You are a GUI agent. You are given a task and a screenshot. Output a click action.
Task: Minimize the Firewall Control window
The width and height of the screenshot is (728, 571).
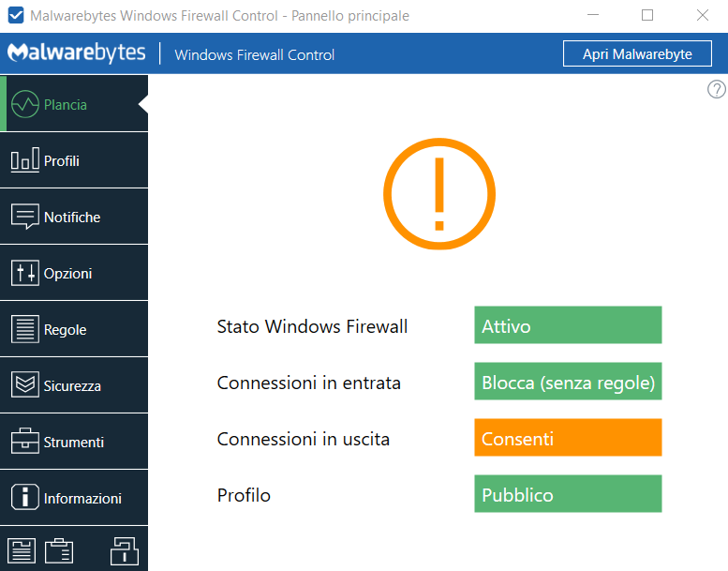pyautogui.click(x=593, y=15)
